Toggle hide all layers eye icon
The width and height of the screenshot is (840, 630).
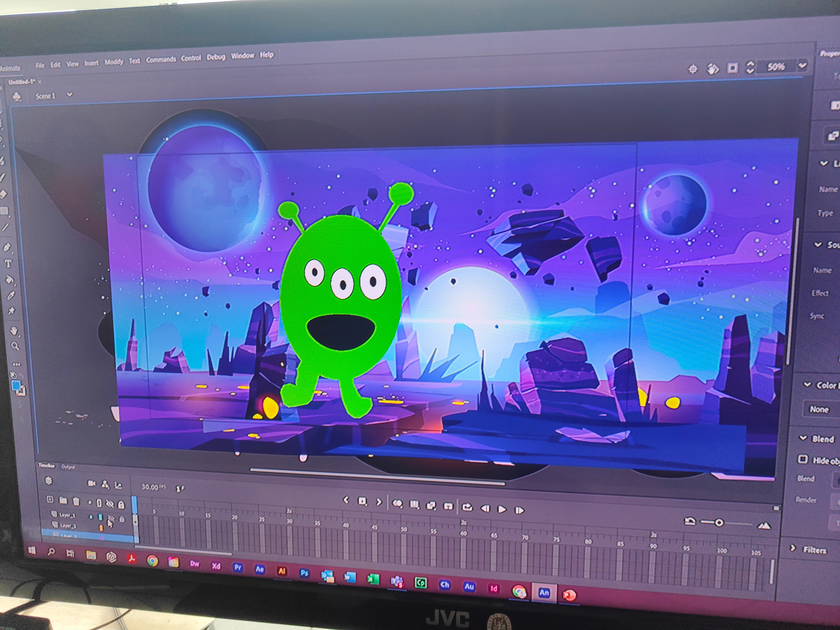point(110,504)
